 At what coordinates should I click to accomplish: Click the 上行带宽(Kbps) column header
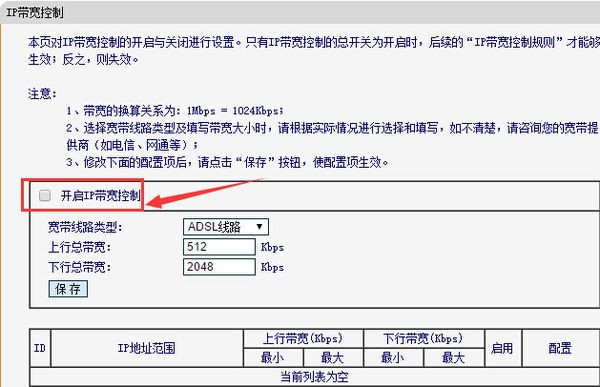[303, 338]
